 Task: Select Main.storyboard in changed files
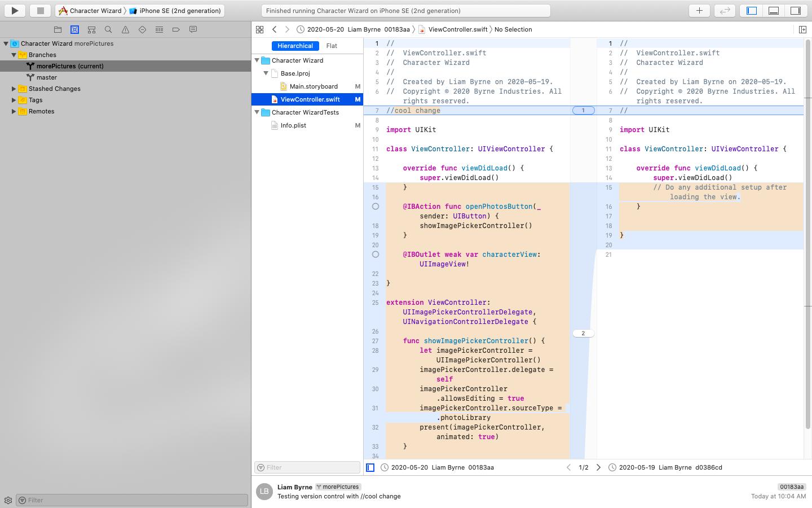pyautogui.click(x=307, y=86)
